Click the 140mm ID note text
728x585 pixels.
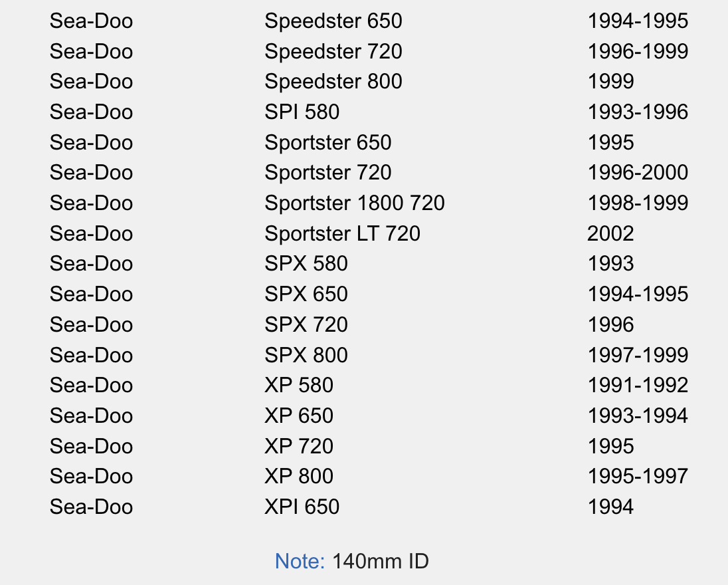coord(381,561)
